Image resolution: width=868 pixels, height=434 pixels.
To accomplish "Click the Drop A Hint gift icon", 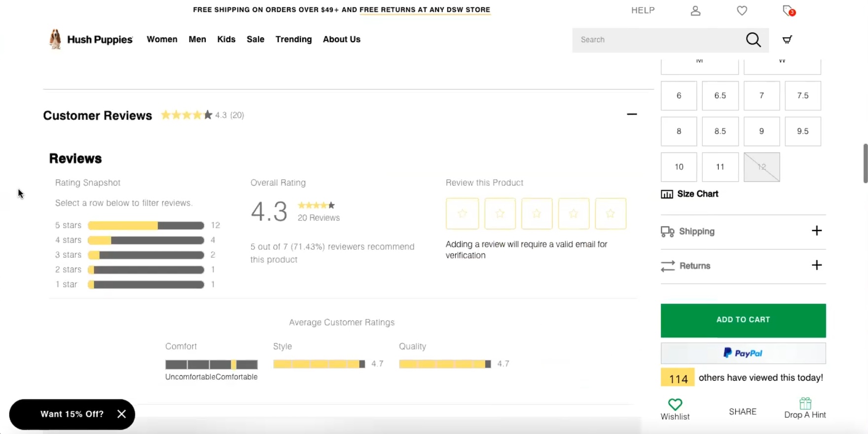I will (805, 403).
